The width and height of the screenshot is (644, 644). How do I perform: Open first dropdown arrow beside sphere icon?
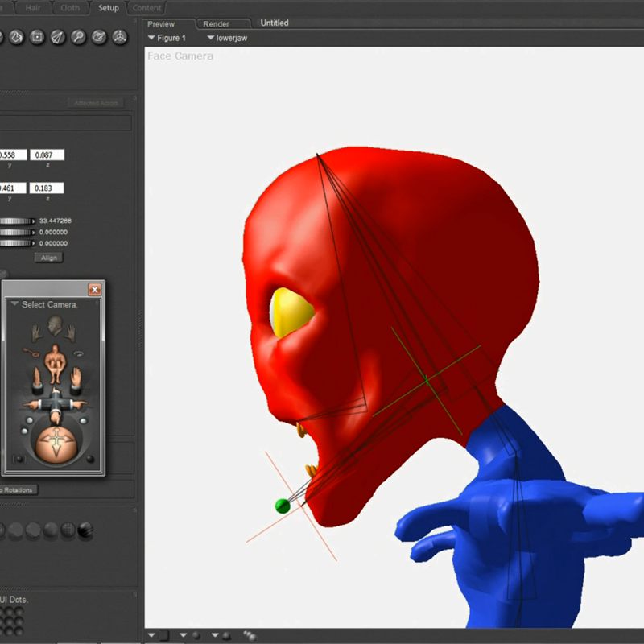(184, 635)
